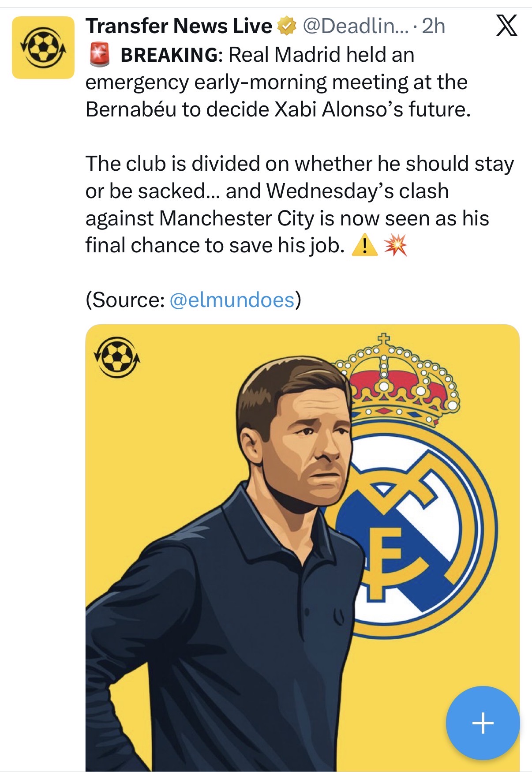Click the X logo icon

(x=506, y=26)
